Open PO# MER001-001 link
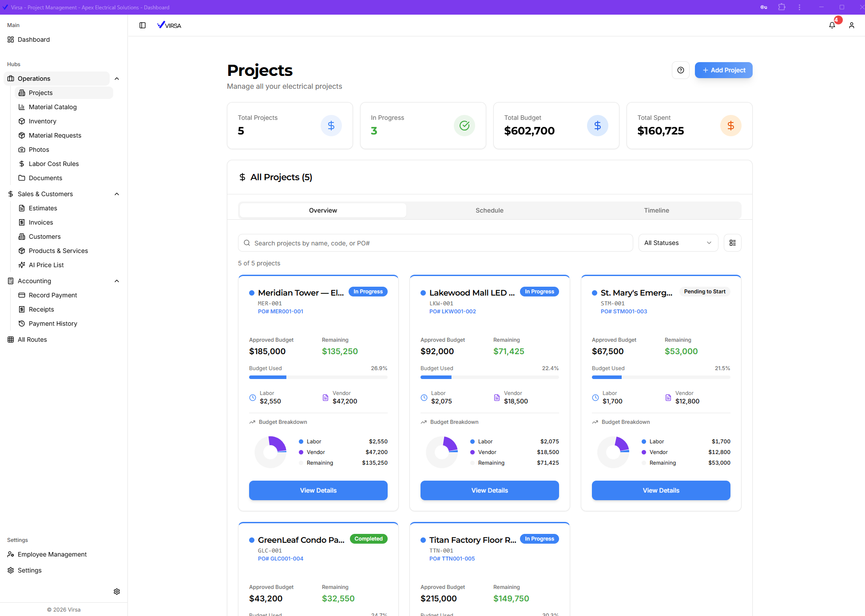The image size is (865, 616). pos(281,312)
